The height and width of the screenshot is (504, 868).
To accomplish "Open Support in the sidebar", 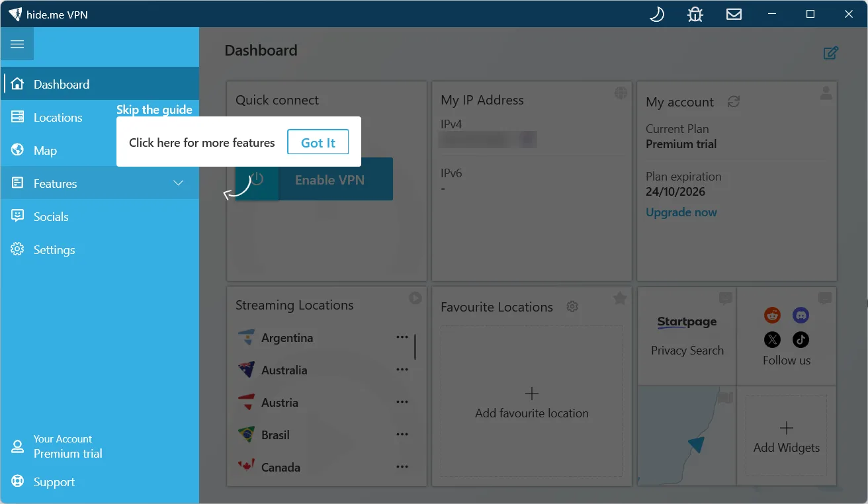I will point(100,482).
